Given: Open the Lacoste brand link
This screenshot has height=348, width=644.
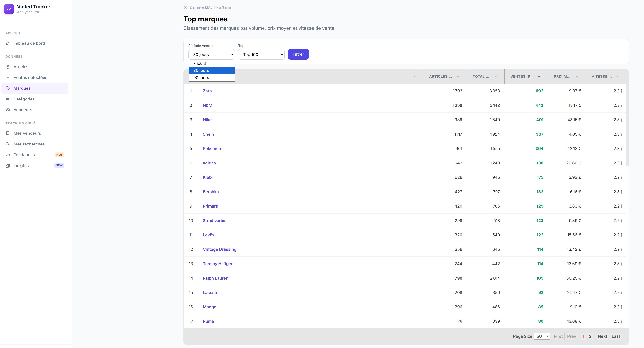Looking at the screenshot, I should (210, 293).
